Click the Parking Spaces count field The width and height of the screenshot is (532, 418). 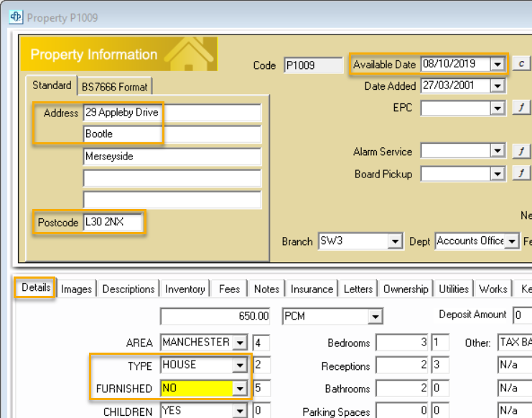pyautogui.click(x=402, y=411)
